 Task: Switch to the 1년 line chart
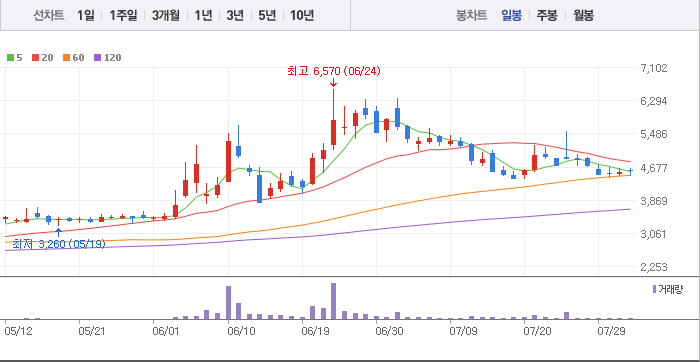point(203,16)
